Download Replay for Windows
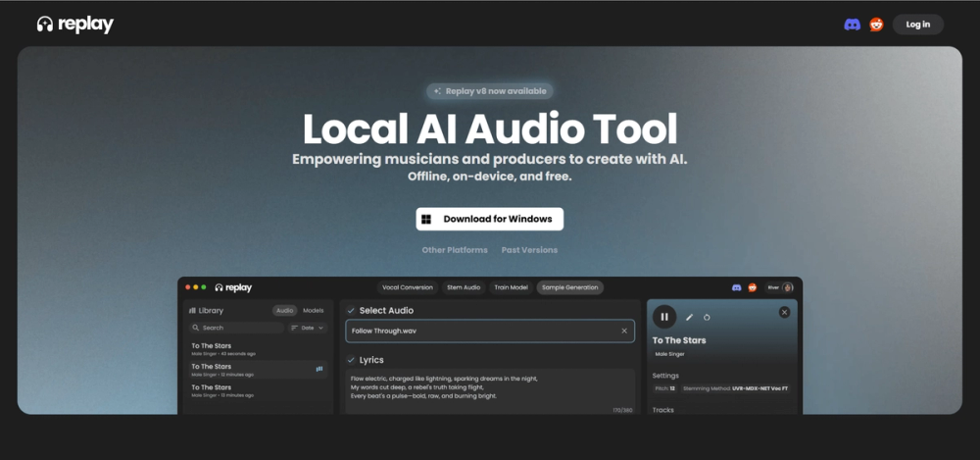 click(489, 219)
